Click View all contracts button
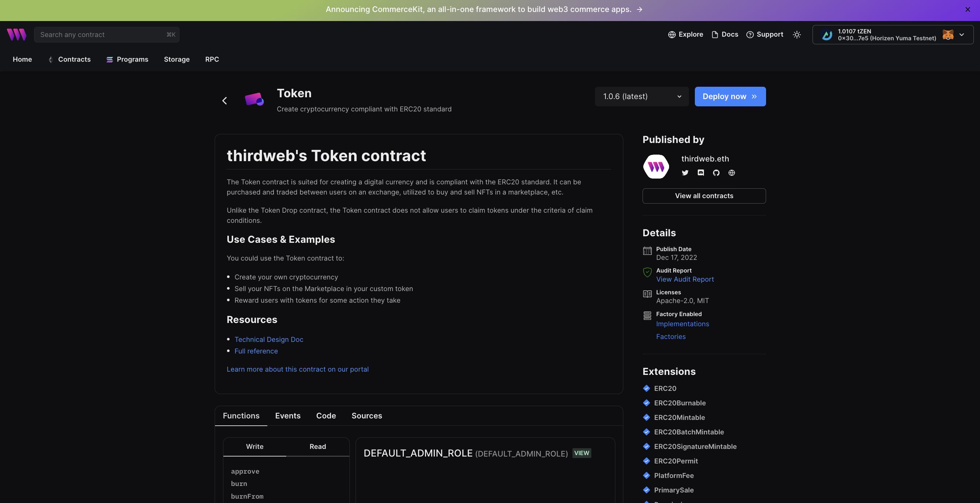The height and width of the screenshot is (503, 980). coord(704,196)
